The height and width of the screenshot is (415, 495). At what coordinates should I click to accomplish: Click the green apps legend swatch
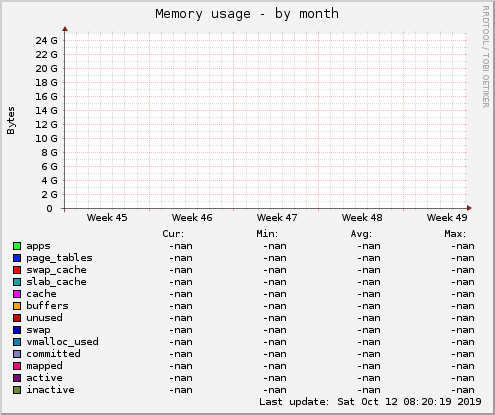17,246
